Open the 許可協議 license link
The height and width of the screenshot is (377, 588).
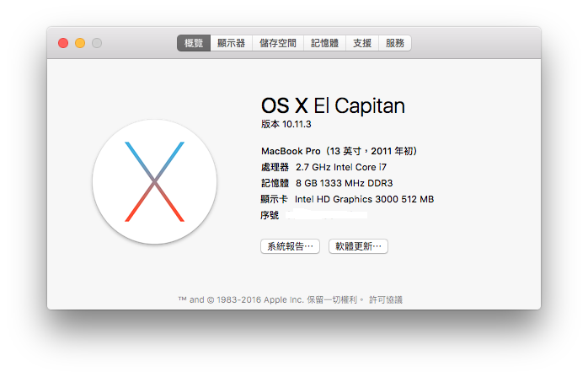(x=386, y=299)
